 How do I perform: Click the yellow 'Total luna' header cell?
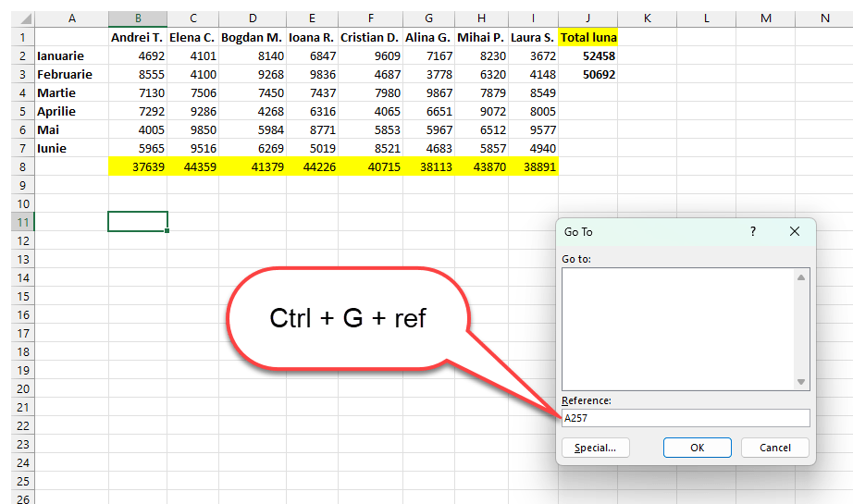(x=588, y=38)
